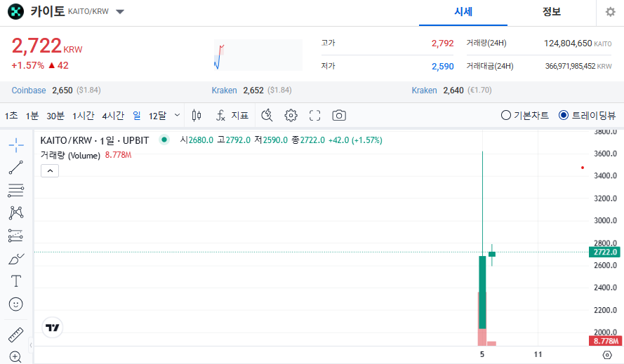Expand the timeframe dropdown chevron
This screenshot has height=364, width=624.
177,115
